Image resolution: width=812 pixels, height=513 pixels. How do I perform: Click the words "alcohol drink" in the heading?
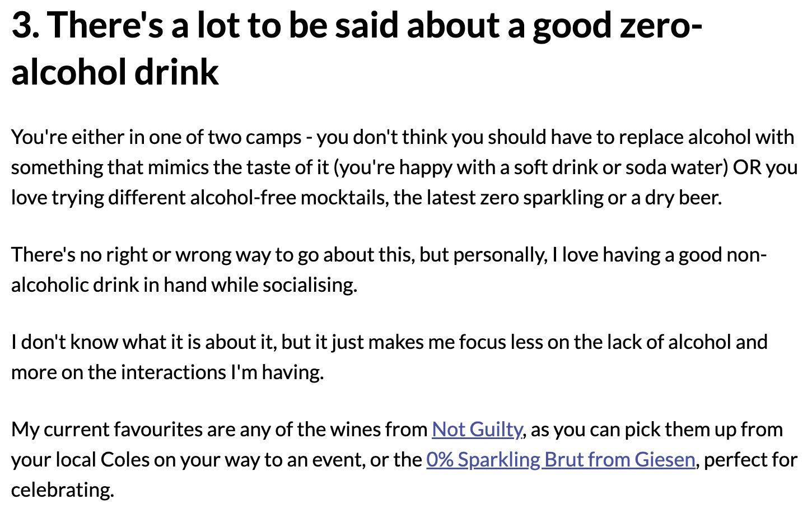point(115,72)
